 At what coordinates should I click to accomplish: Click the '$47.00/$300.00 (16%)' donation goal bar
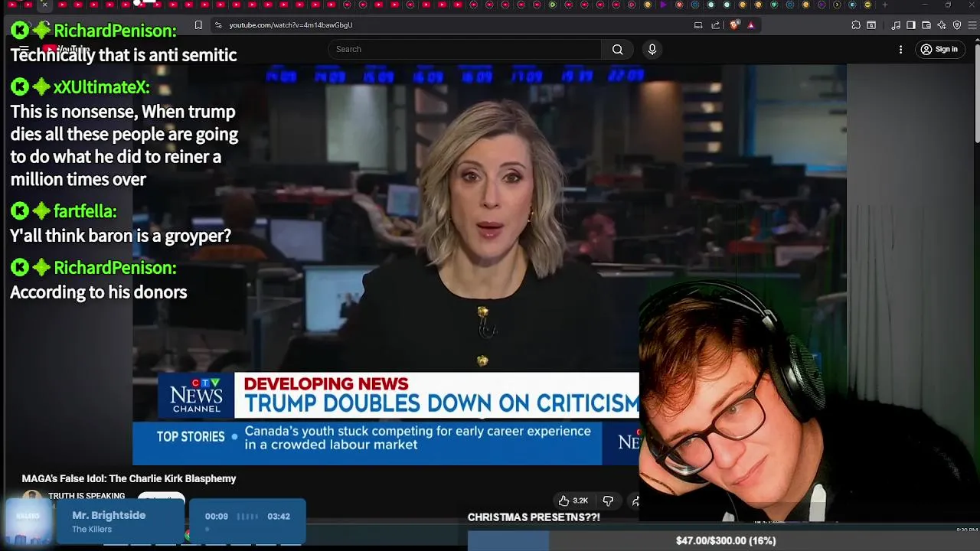725,540
